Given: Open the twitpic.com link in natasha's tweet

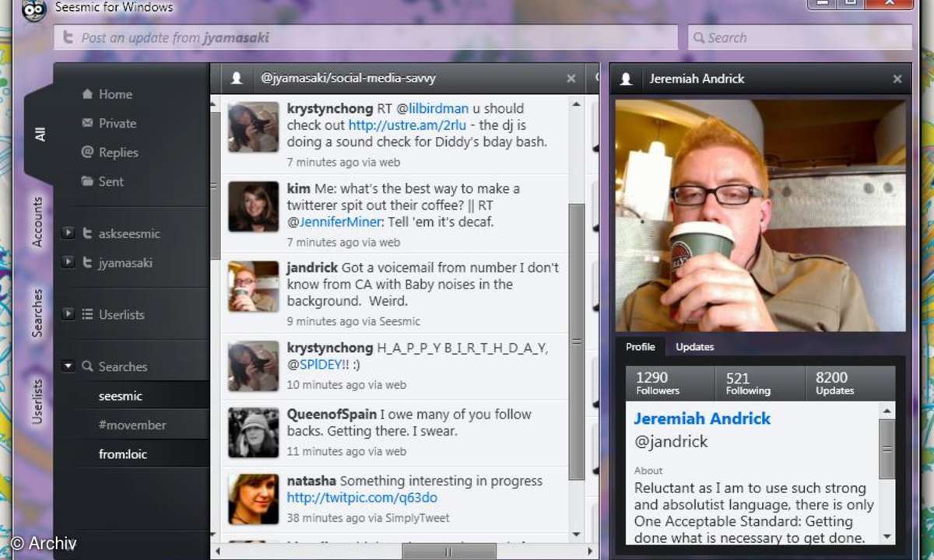Looking at the screenshot, I should (362, 498).
